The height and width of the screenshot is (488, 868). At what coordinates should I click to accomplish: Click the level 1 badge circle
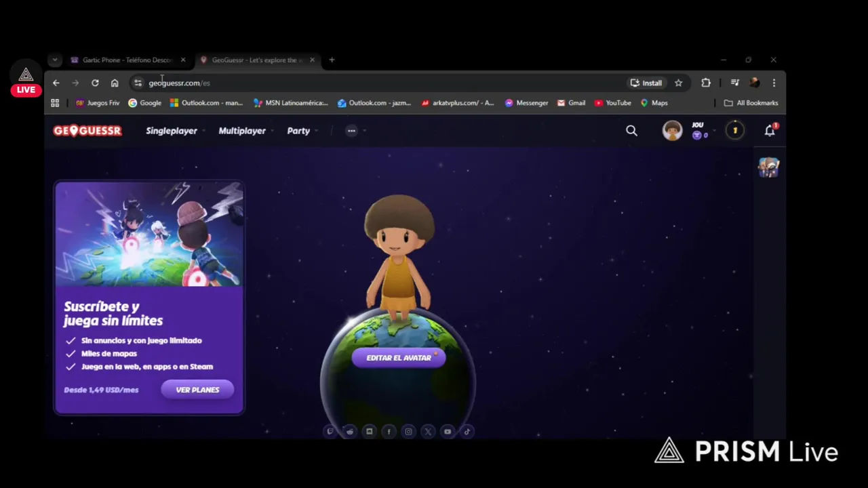(734, 131)
